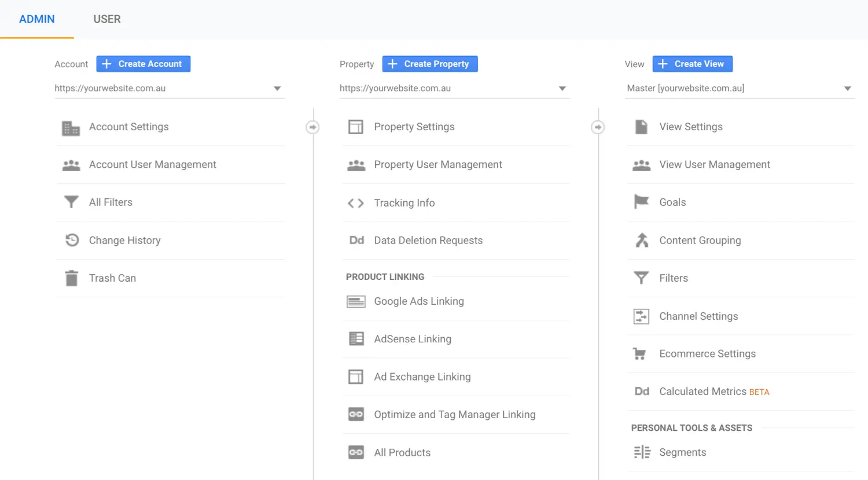Click the arrow between Property and View columns
868x480 pixels.
[x=598, y=127]
